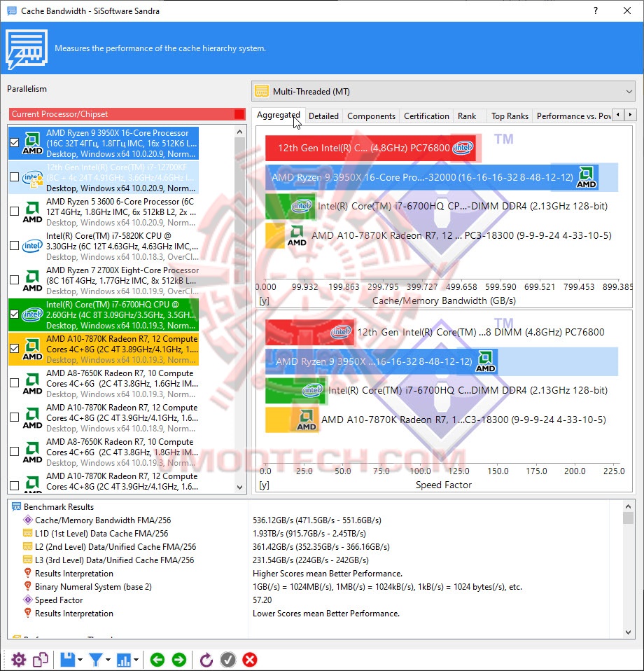The image size is (644, 671).
Task: Uncheck the AMD Ryzen 9 3950X checkbox
Action: 14,142
